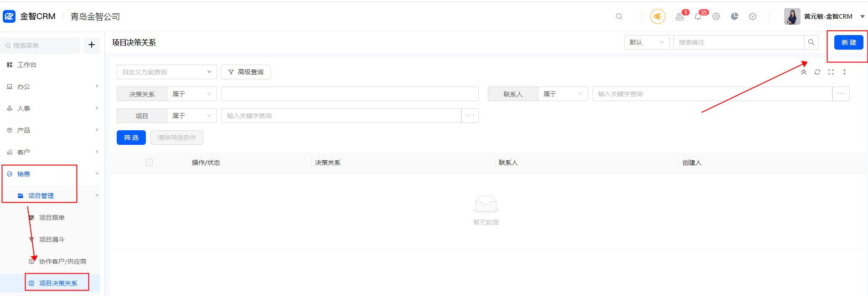Click the 金智CRM logo icon
Viewport: 868px width, 296px height.
(x=9, y=16)
